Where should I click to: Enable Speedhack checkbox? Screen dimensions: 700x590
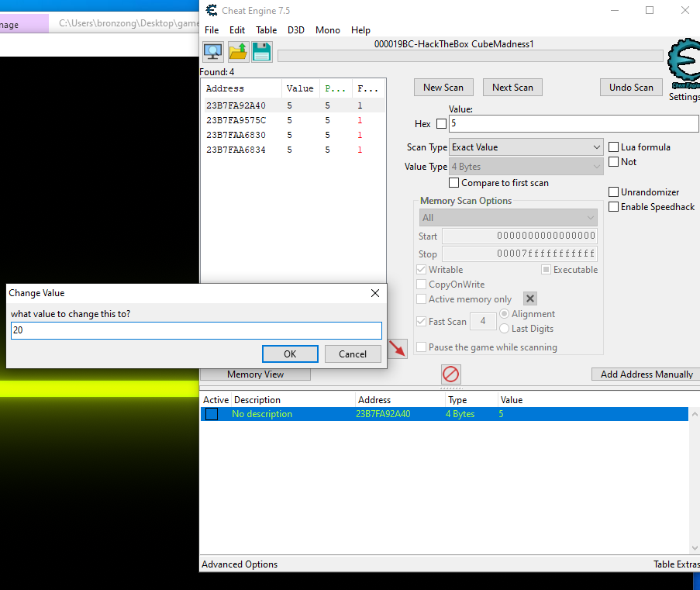click(x=613, y=207)
